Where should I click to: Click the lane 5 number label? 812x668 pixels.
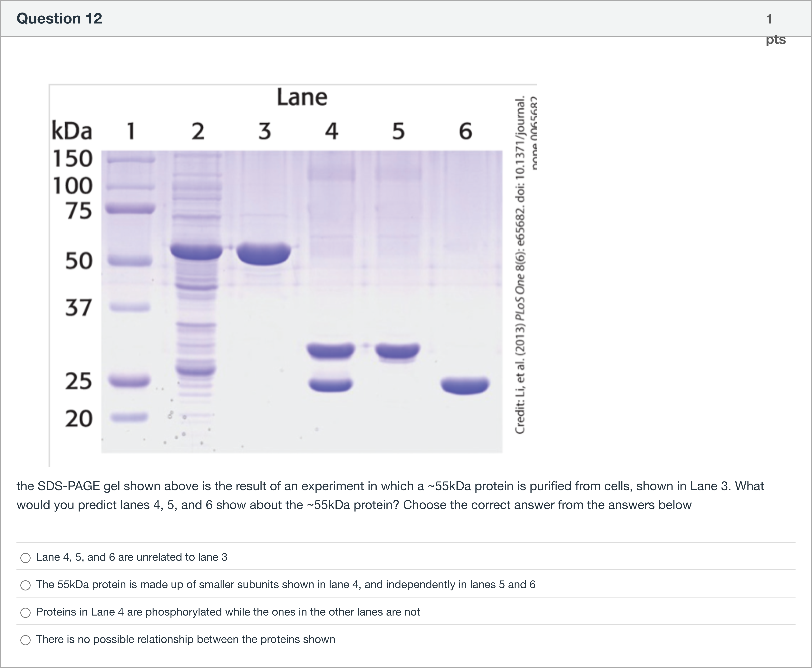click(399, 131)
